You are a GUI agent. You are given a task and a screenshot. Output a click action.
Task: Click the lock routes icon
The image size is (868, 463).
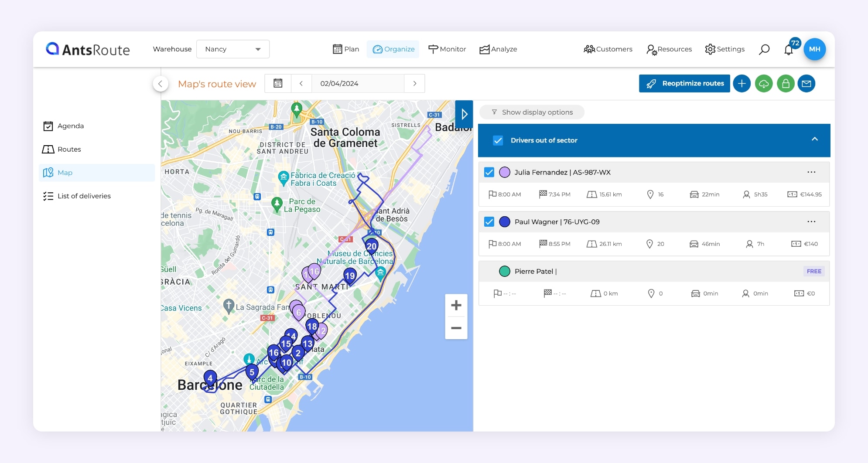785,83
